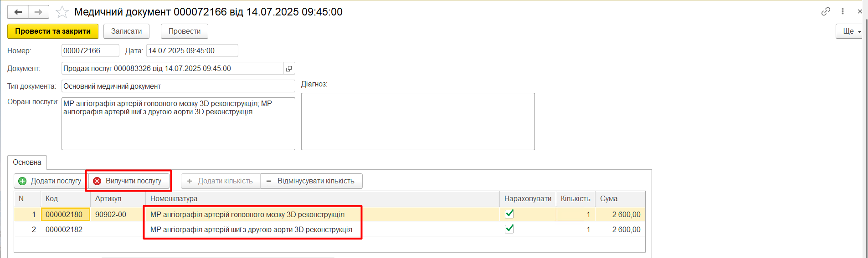Viewport: 868px width, 258px height.
Task: Toggle Нараховувати checkbox in first row
Action: click(x=509, y=214)
